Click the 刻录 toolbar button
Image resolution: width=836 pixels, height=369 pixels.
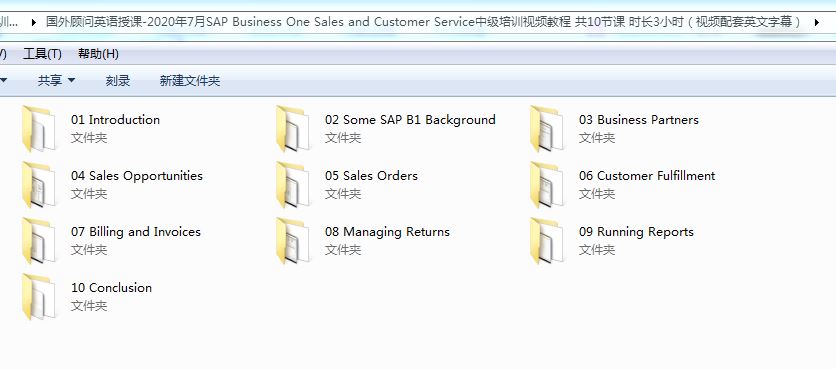click(x=118, y=81)
